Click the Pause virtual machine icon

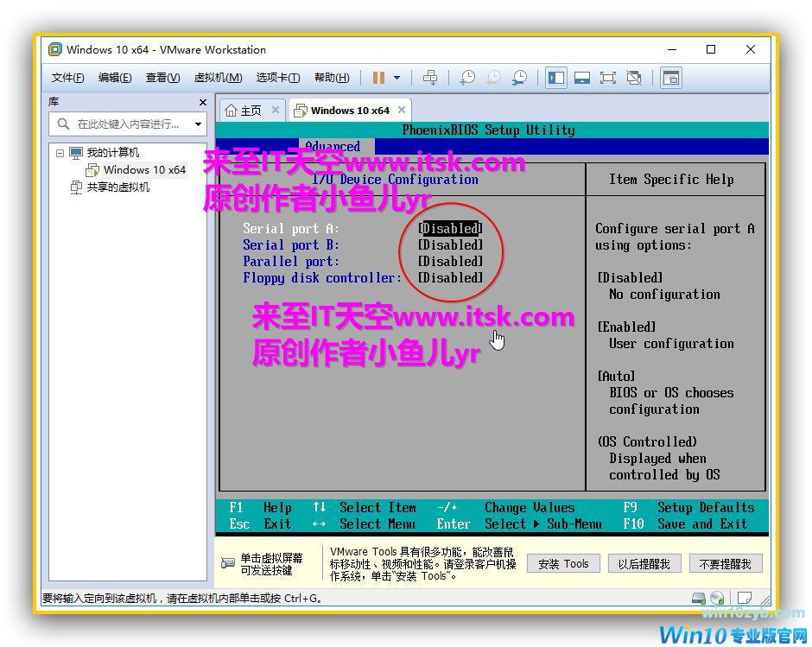coord(378,78)
